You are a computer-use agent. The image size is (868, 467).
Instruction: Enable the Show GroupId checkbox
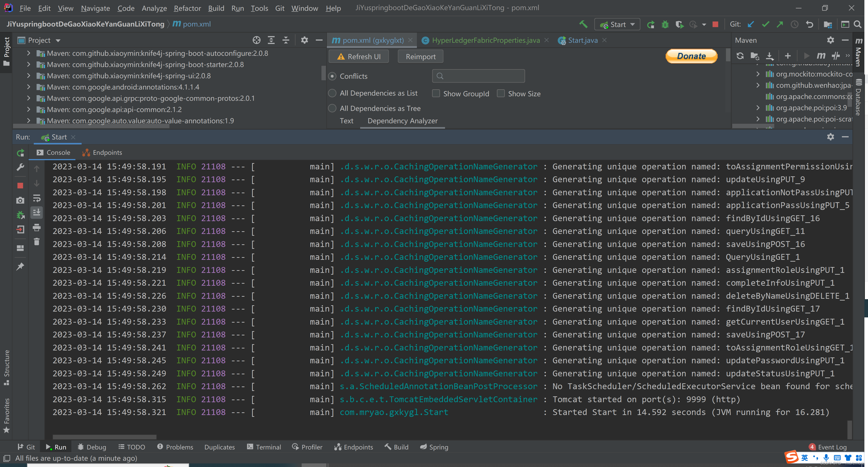pyautogui.click(x=436, y=94)
